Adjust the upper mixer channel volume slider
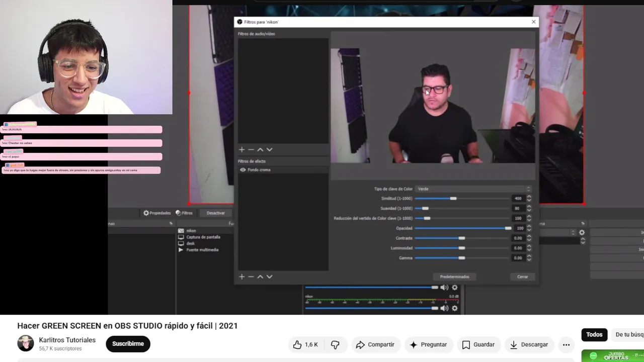644x362 pixels. point(371,288)
